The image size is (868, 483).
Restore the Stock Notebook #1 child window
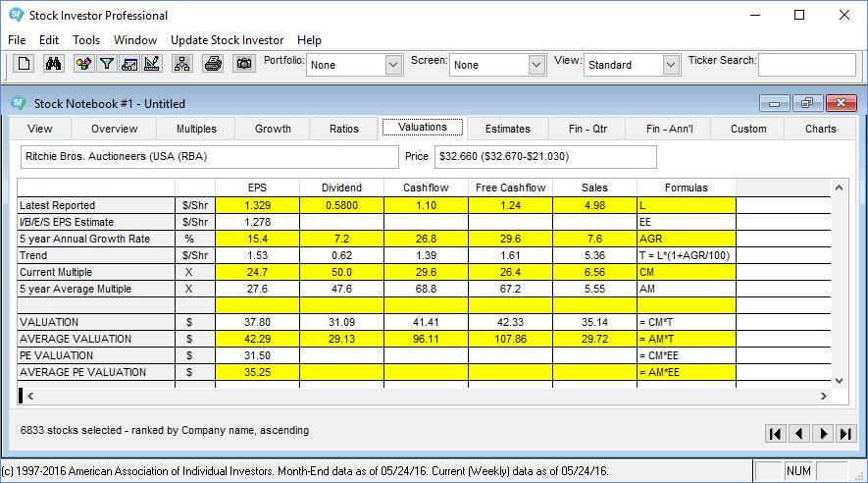coord(807,103)
